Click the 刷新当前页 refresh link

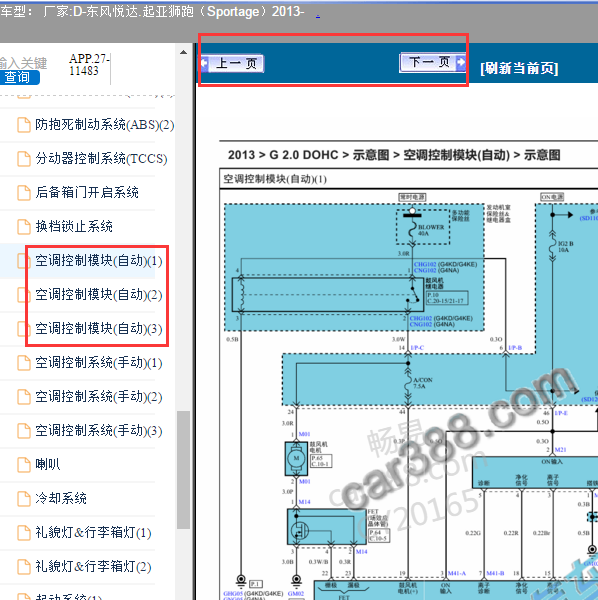click(519, 68)
